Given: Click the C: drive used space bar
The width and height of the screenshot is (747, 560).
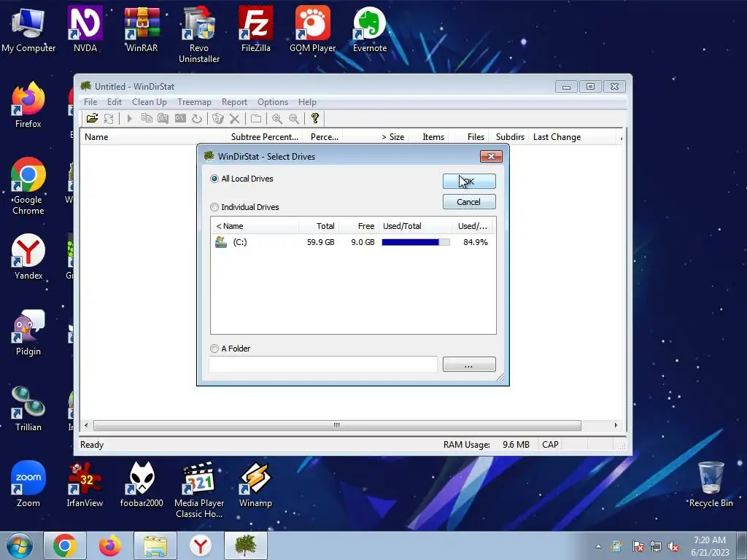Looking at the screenshot, I should click(x=416, y=242).
